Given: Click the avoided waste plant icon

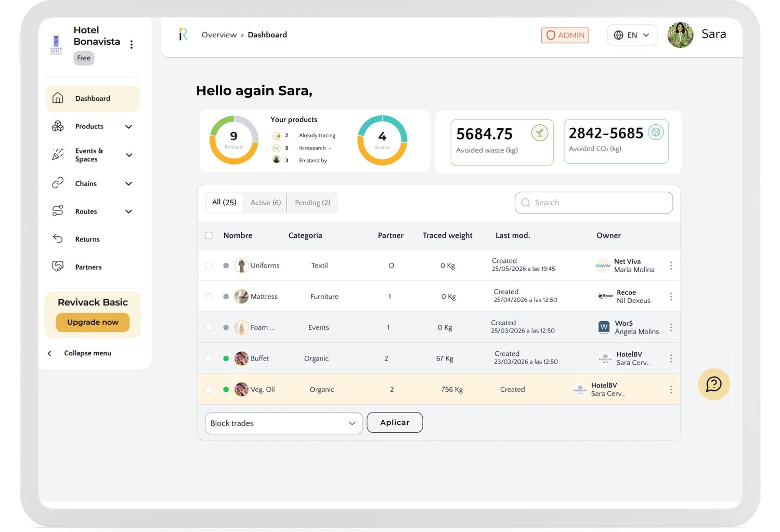Looking at the screenshot, I should point(540,133).
